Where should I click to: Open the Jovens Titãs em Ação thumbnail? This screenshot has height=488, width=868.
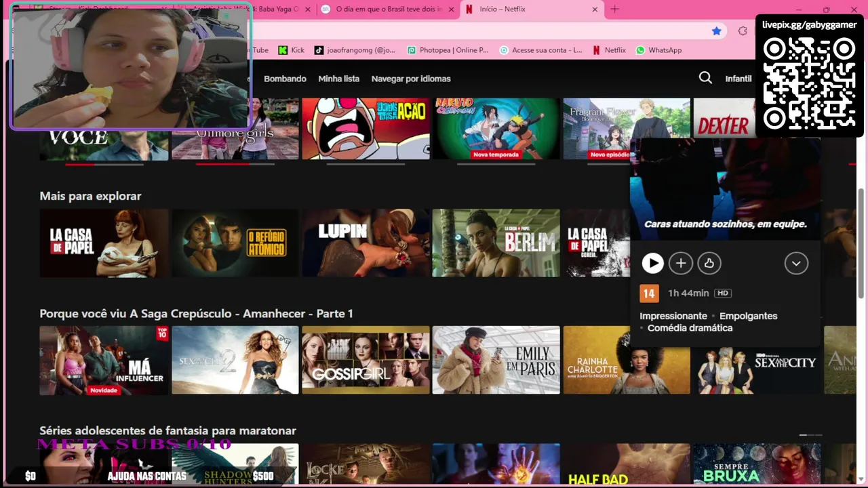[366, 129]
